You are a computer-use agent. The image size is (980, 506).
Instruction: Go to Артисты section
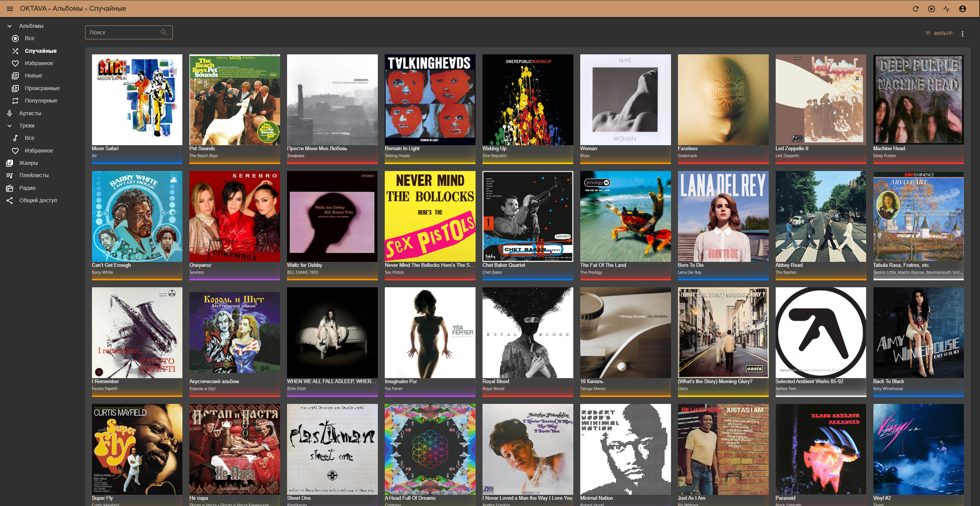(30, 113)
